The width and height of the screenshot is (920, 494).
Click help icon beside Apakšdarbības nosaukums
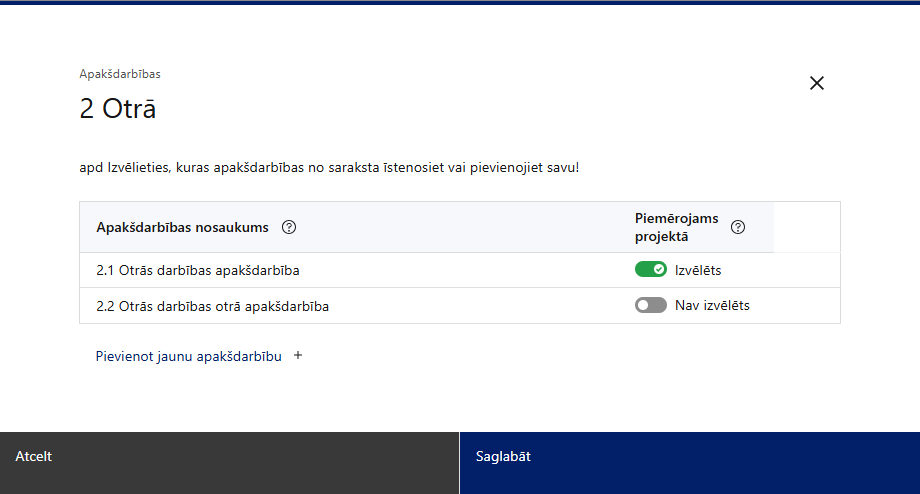click(289, 227)
